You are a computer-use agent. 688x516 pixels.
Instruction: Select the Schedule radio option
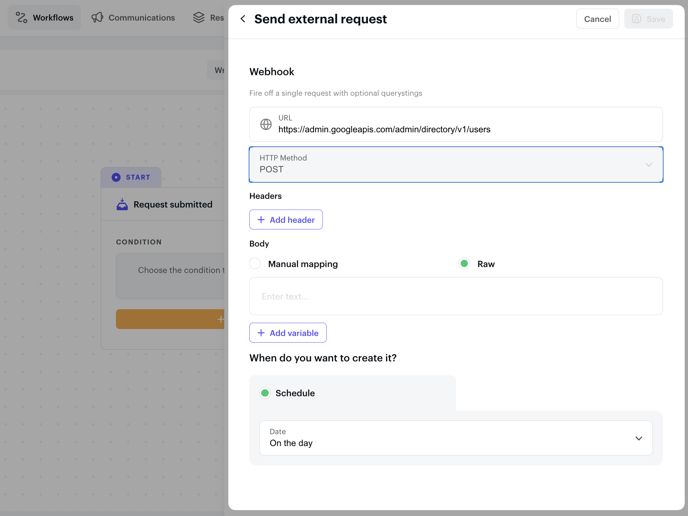tap(265, 393)
